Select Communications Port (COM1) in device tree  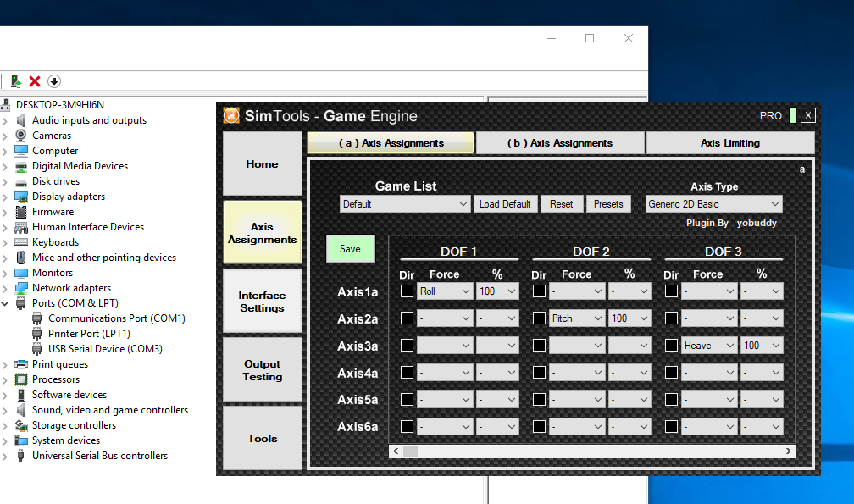pyautogui.click(x=117, y=318)
